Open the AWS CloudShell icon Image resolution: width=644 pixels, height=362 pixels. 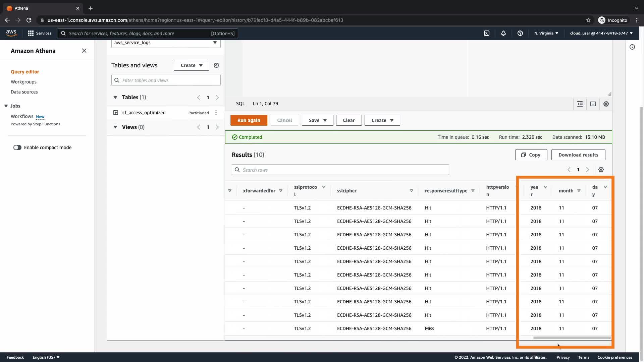click(x=486, y=33)
